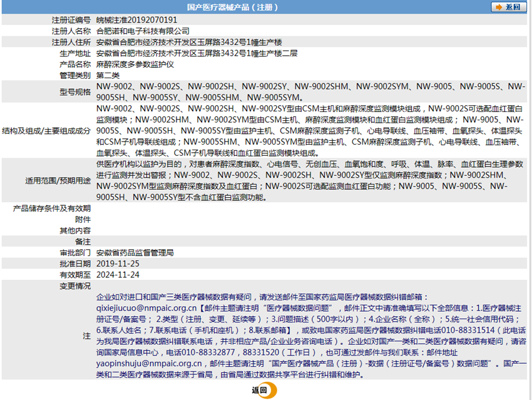Viewport: 532px width, 400px height.
Task: Click the phone number 010-88332877 in the notice
Action: (208, 352)
